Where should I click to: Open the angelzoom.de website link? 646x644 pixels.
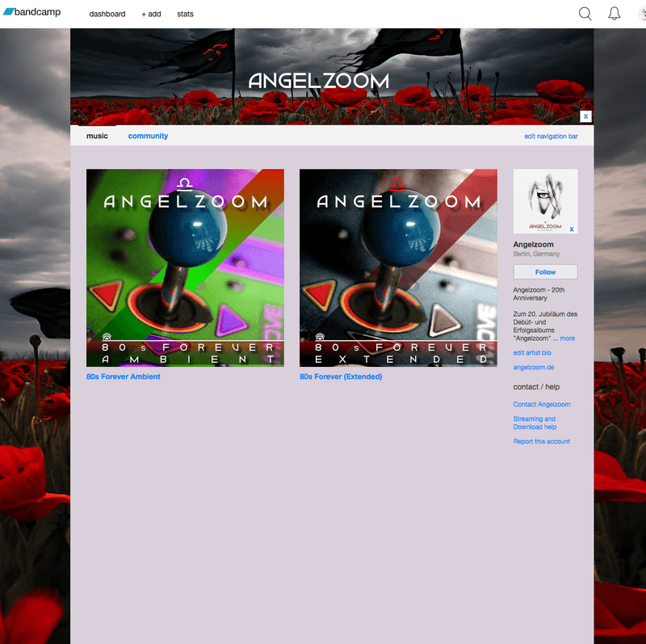[534, 368]
